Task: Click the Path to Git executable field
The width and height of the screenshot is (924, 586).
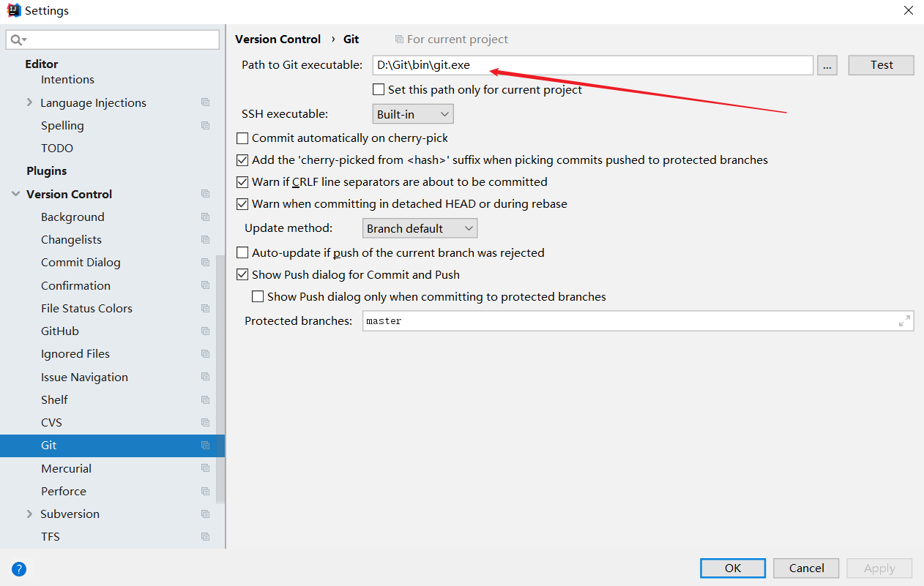Action: coord(593,65)
